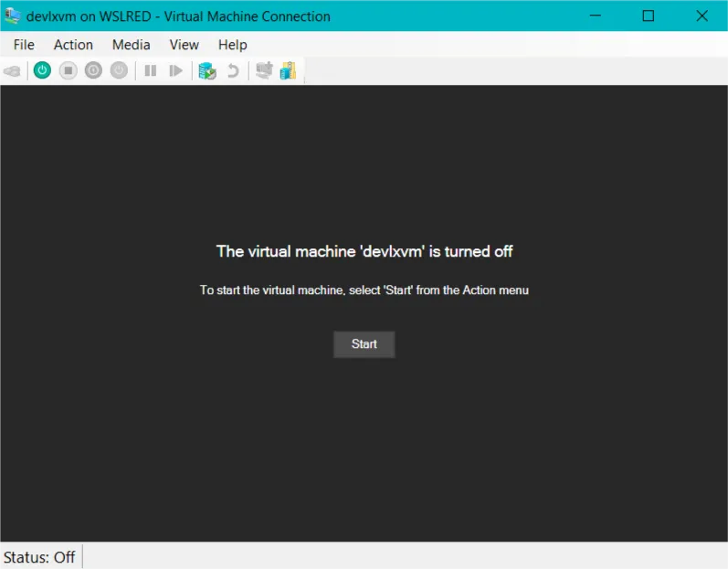Create a checkpoint with the toolbar icon

[207, 71]
